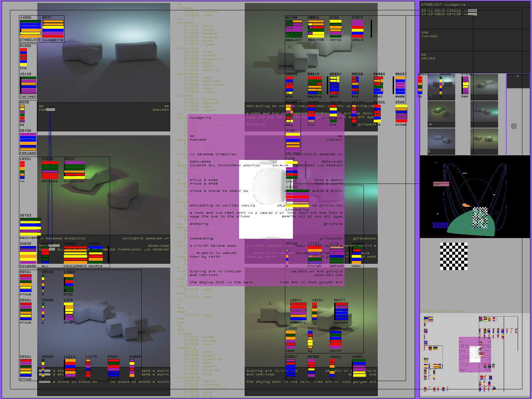The height and width of the screenshot is (399, 532).
Task: Open the thumbnail with the teal glow, middle right
Action: coord(485,114)
